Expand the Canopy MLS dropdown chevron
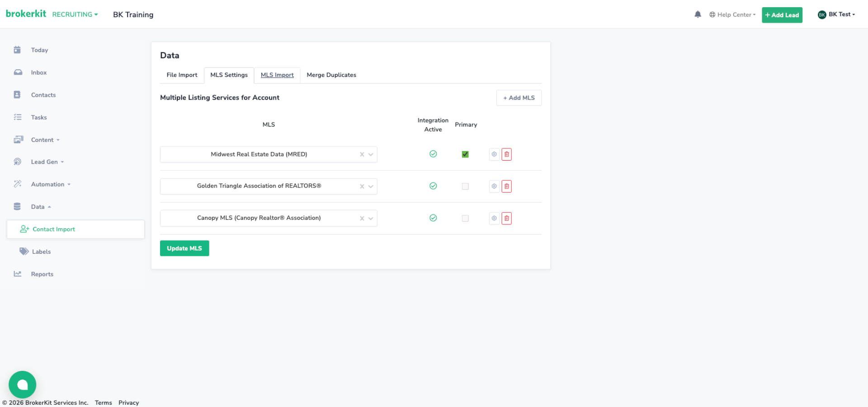Screen dimensions: 868x407 [371, 218]
